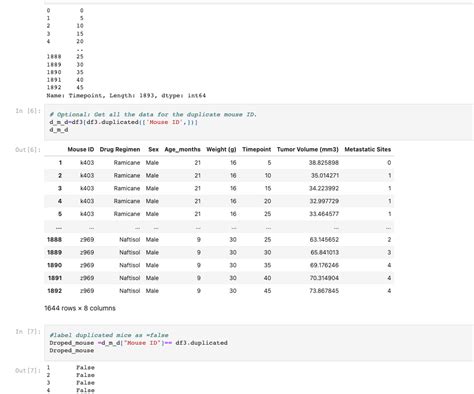
Task: Click tumor volume value 69.176246
Action: coord(324,265)
